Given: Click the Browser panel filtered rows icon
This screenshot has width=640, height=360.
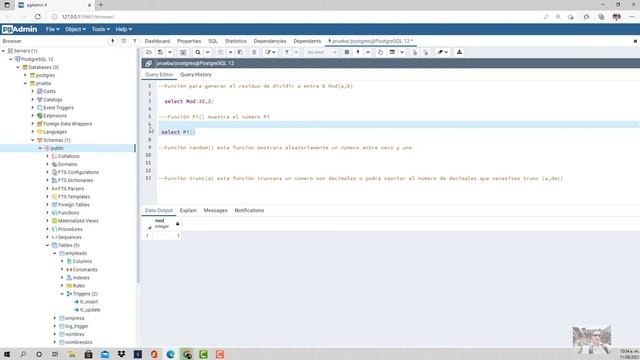Looking at the screenshot, I should [x=135, y=41].
